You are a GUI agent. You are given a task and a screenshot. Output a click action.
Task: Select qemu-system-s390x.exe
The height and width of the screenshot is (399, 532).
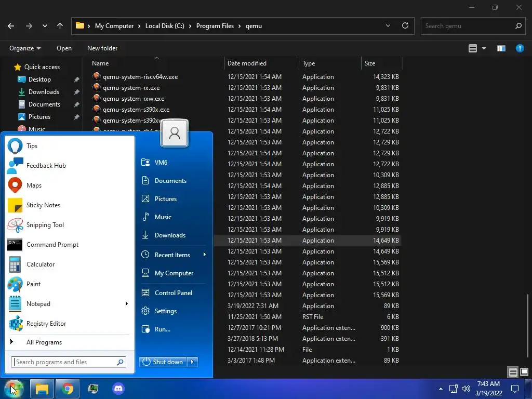(x=136, y=110)
